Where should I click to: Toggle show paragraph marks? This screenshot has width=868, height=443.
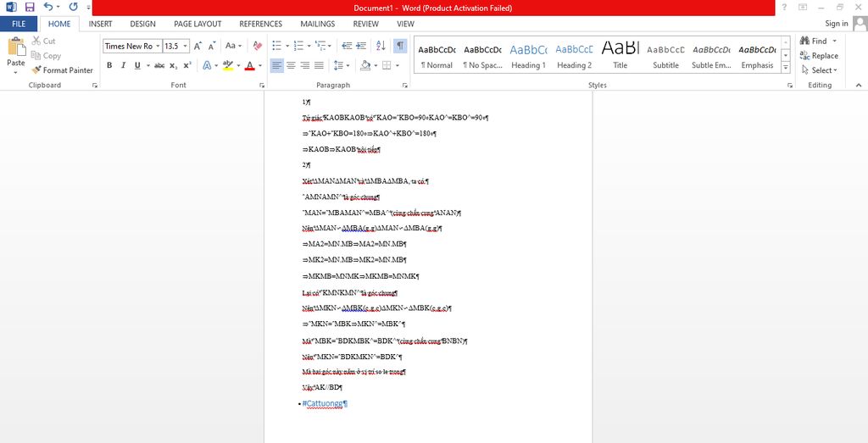(400, 46)
